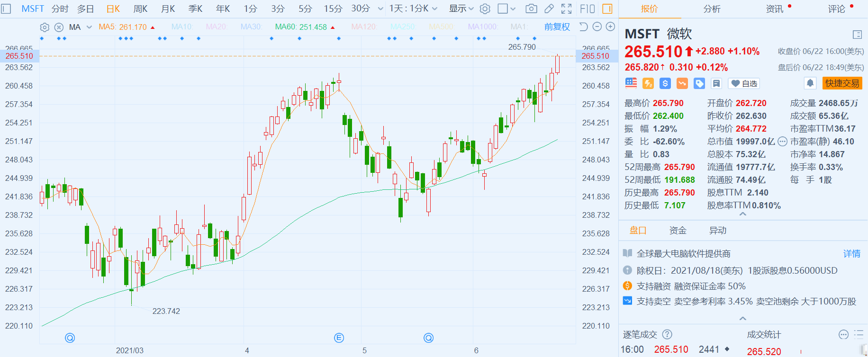This screenshot has height=357, width=868.
Task: Remove the MA indicator with X icon
Action: click(59, 27)
